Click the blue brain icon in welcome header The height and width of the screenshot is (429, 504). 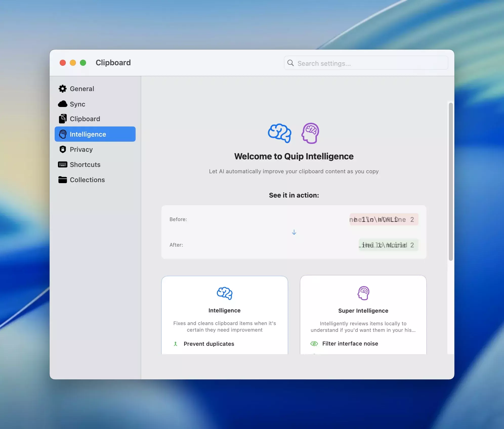279,133
